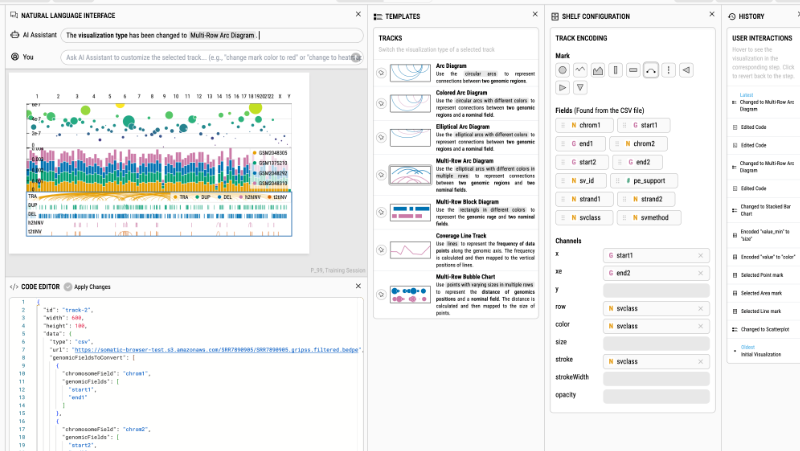Image resolution: width=800 pixels, height=451 pixels.
Task: Select the chrom1 field chip
Action: click(584, 125)
